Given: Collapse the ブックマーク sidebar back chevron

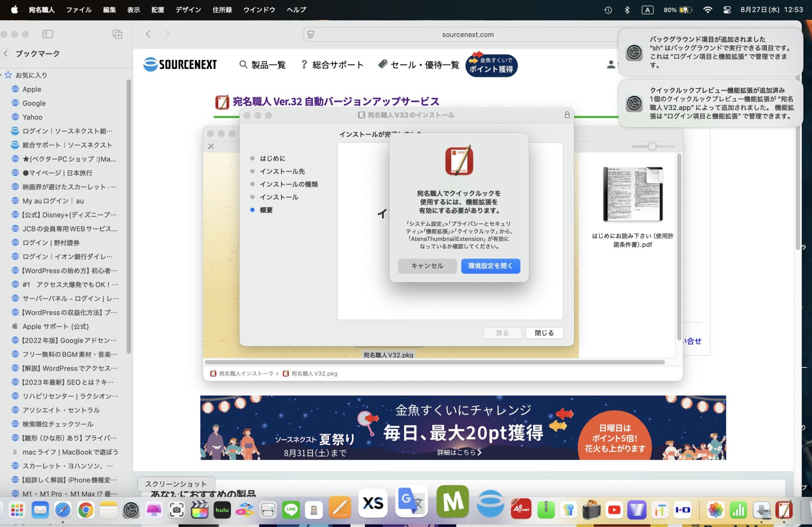Looking at the screenshot, I should [x=5, y=54].
